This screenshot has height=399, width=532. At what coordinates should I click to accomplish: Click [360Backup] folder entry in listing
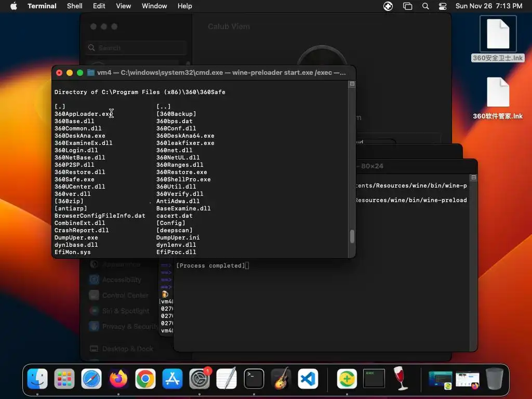point(176,114)
